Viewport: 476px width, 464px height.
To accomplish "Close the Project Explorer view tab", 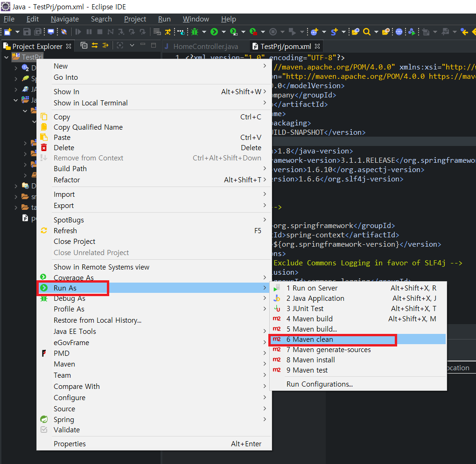I will click(x=69, y=46).
